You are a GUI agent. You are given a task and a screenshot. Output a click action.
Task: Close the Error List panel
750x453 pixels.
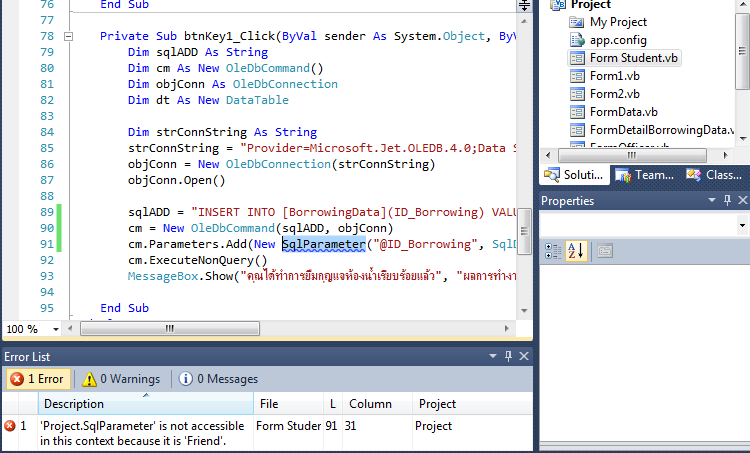(522, 356)
